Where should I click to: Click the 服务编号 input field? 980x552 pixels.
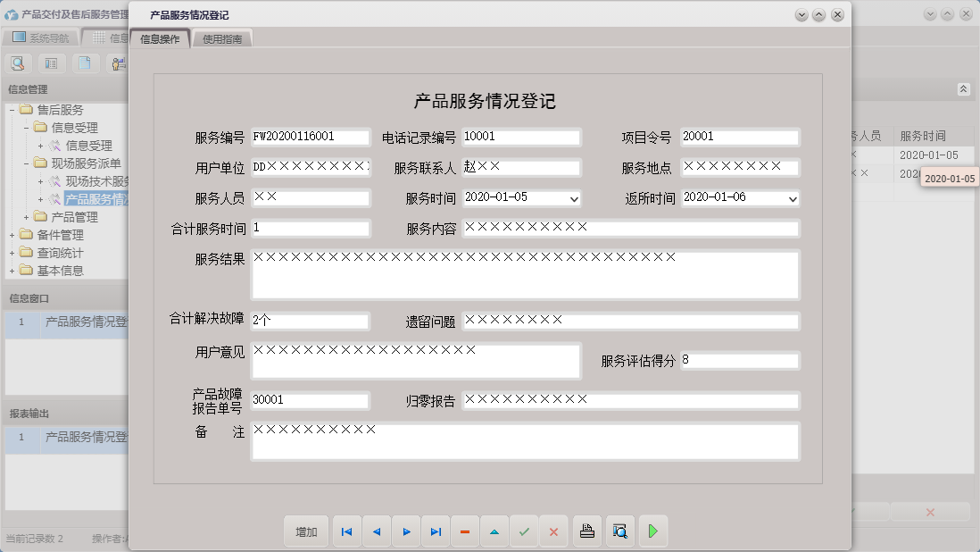tap(310, 138)
